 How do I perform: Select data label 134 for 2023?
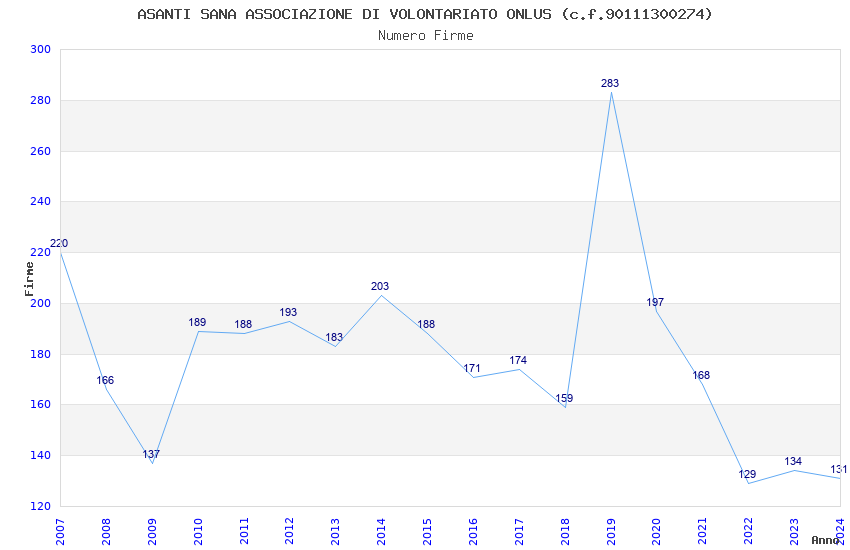[x=793, y=462]
